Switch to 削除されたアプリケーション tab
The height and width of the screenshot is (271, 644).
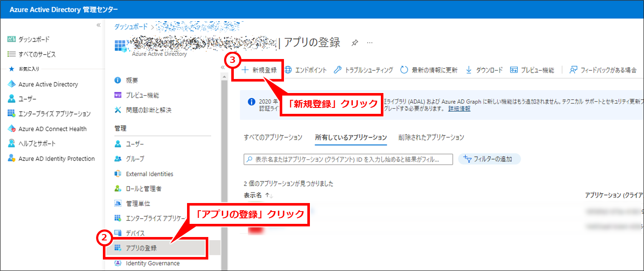tap(431, 137)
